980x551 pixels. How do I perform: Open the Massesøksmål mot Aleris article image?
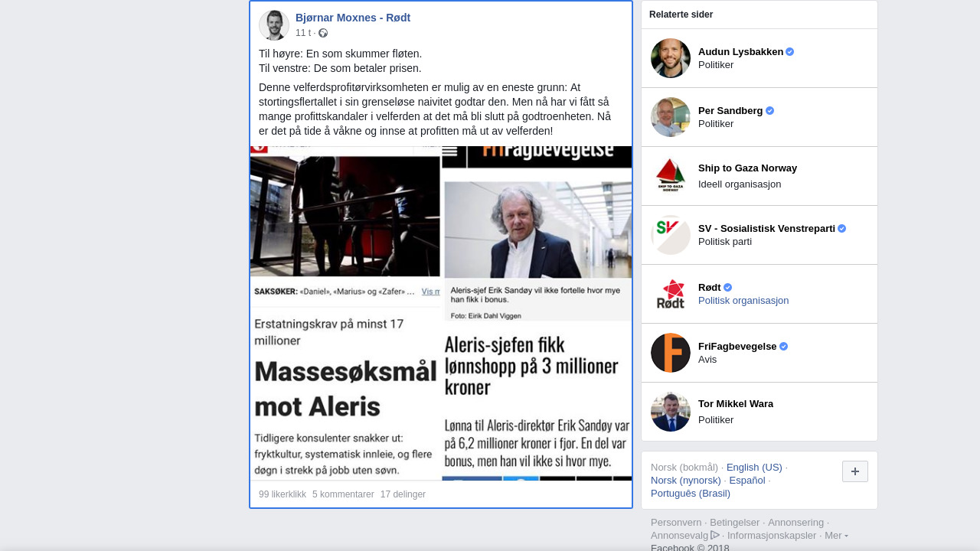tap(345, 313)
